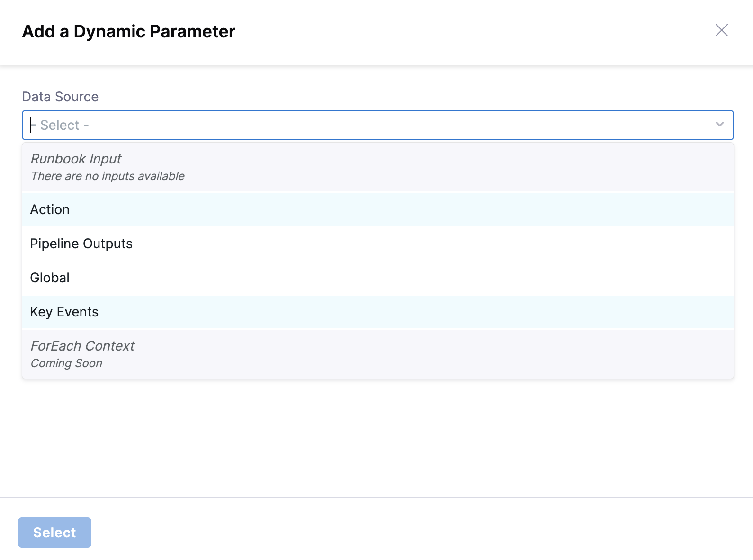Choose Action from the data source list
The image size is (753, 560).
pos(50,209)
